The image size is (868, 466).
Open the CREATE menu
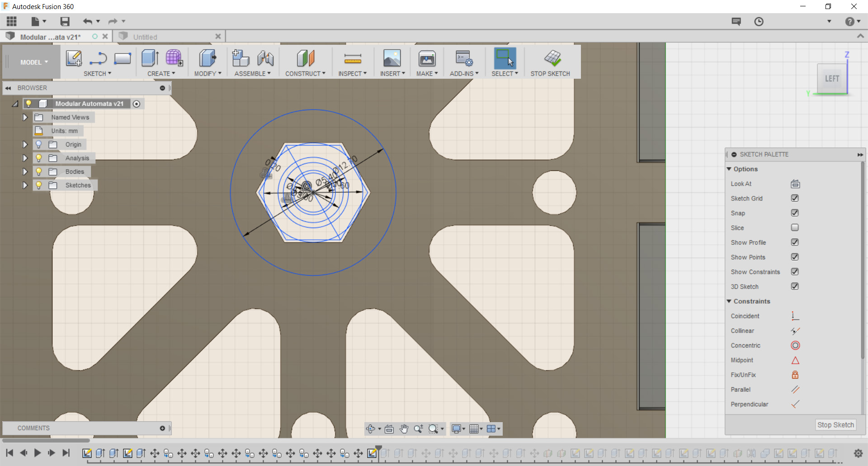point(161,74)
